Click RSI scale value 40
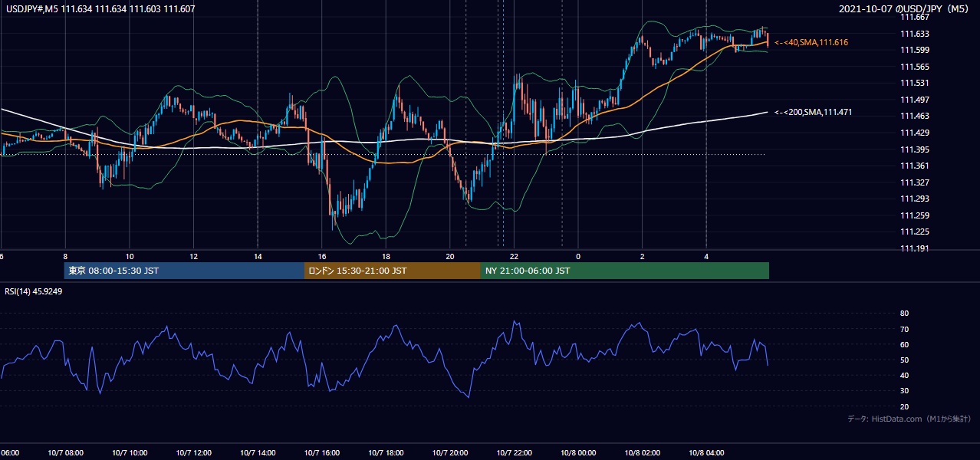Image resolution: width=980 pixels, height=460 pixels. (x=904, y=375)
